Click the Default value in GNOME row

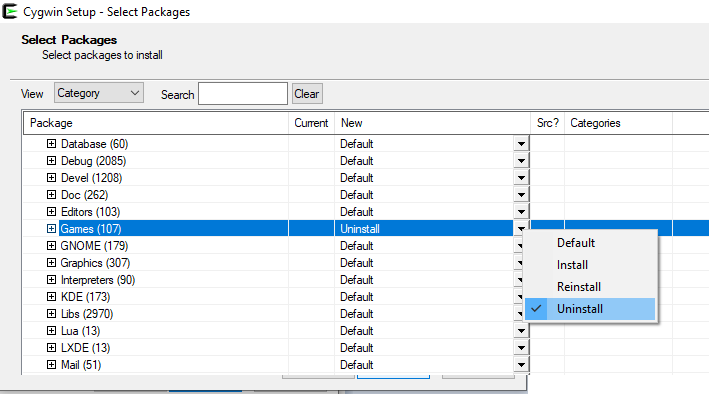click(x=357, y=246)
